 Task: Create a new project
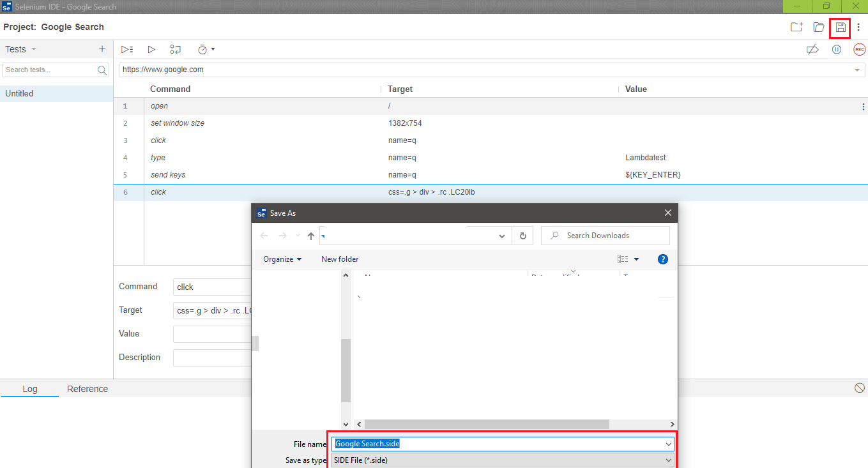pyautogui.click(x=796, y=27)
